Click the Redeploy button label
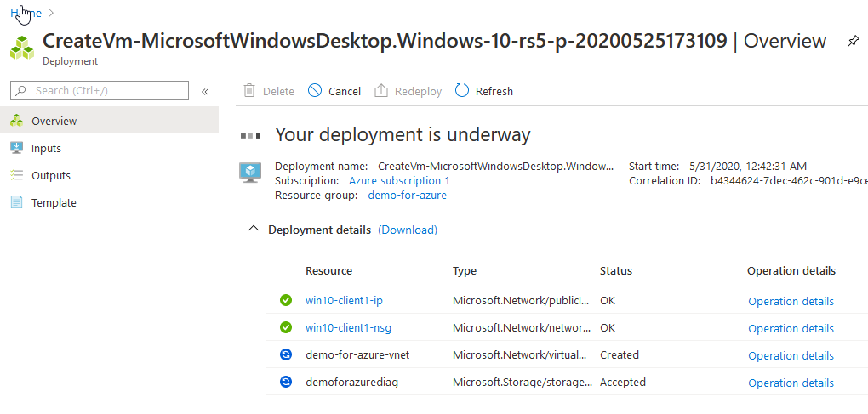Viewport: 868px width, 414px height. tap(418, 91)
